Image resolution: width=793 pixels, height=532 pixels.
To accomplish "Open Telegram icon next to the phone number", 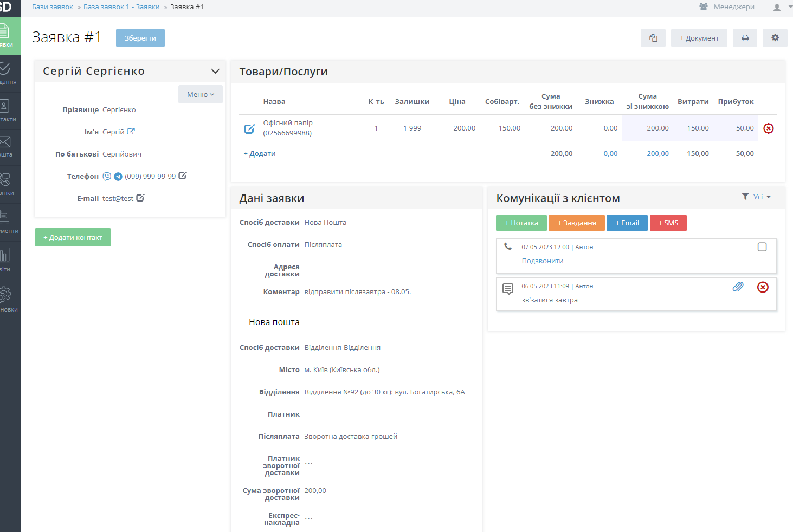I will 118,176.
